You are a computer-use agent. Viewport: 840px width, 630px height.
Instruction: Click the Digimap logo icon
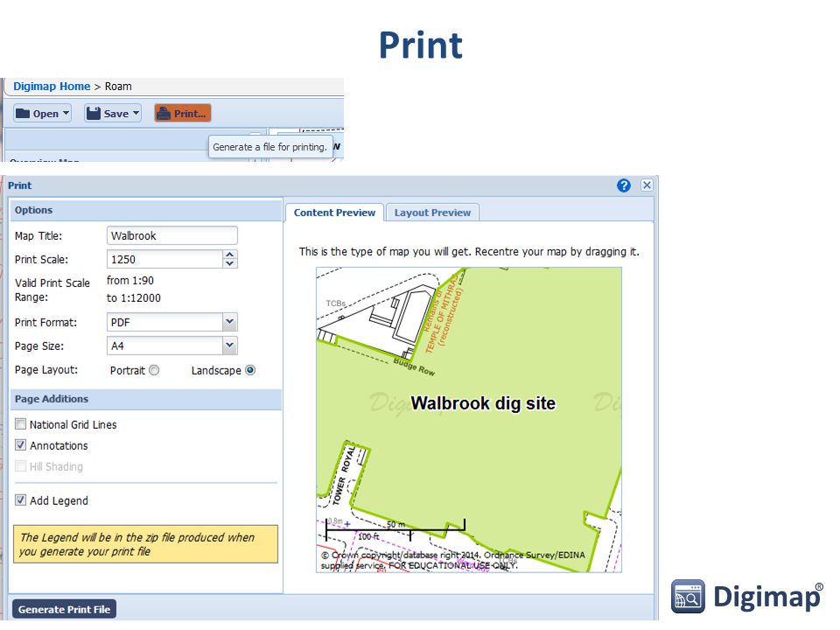click(688, 596)
